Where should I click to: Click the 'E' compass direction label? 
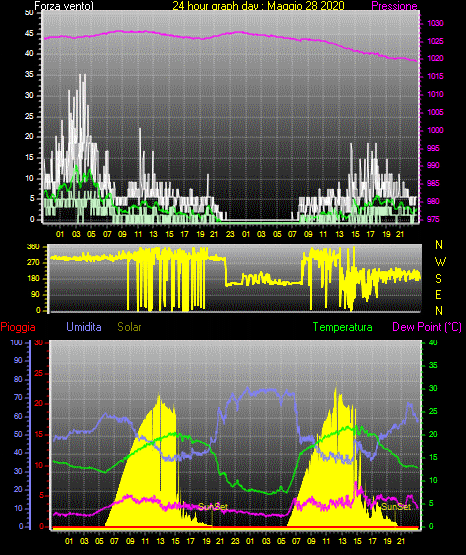[438, 295]
